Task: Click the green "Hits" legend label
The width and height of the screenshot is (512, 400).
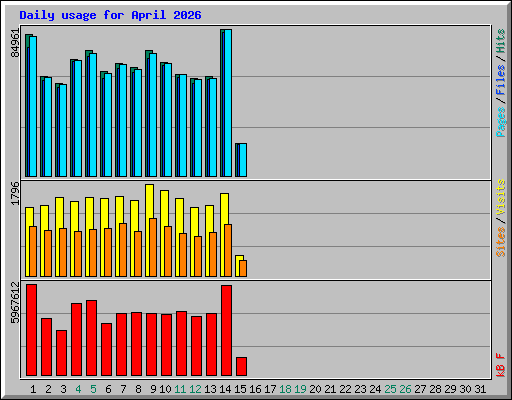Action: (500, 41)
